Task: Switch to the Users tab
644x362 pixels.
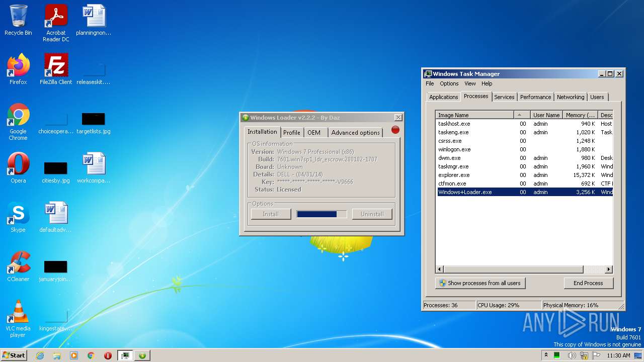Action: (597, 97)
